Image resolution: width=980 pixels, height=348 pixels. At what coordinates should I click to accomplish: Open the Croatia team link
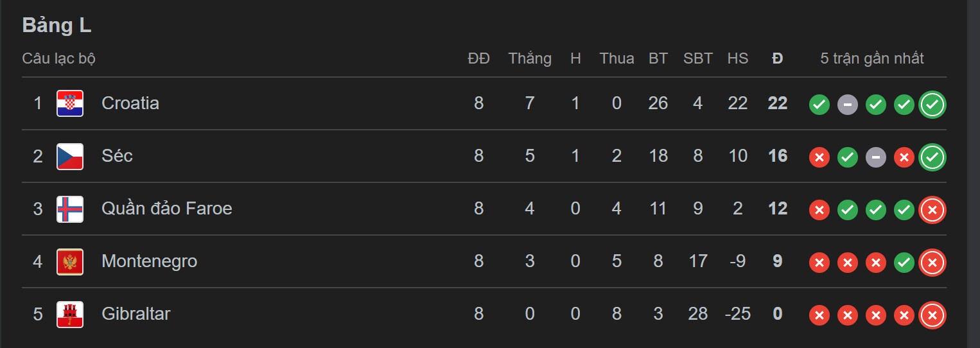click(130, 103)
